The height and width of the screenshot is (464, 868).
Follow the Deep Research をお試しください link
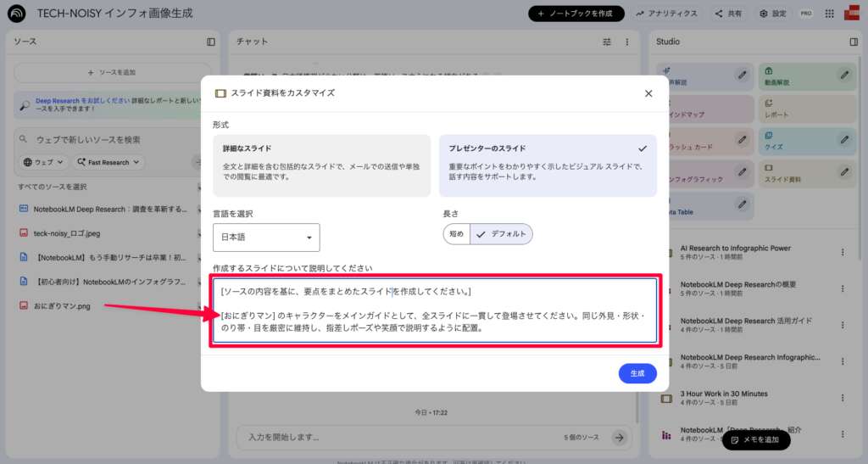click(83, 101)
